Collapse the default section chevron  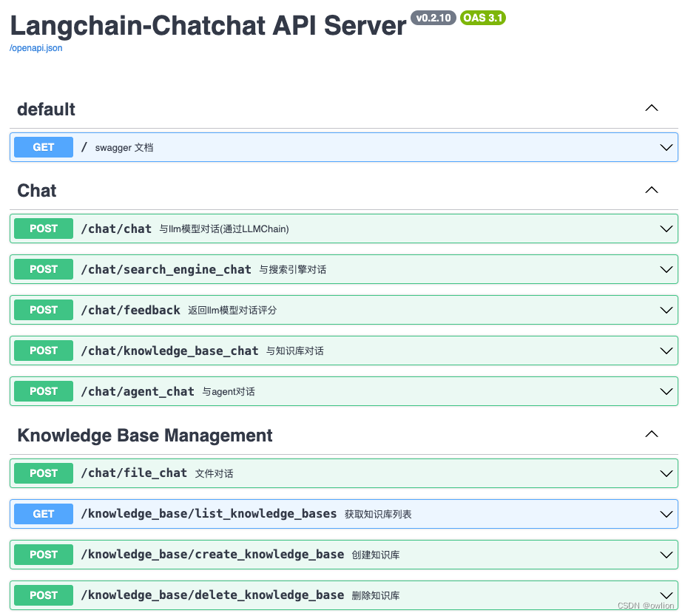(652, 108)
